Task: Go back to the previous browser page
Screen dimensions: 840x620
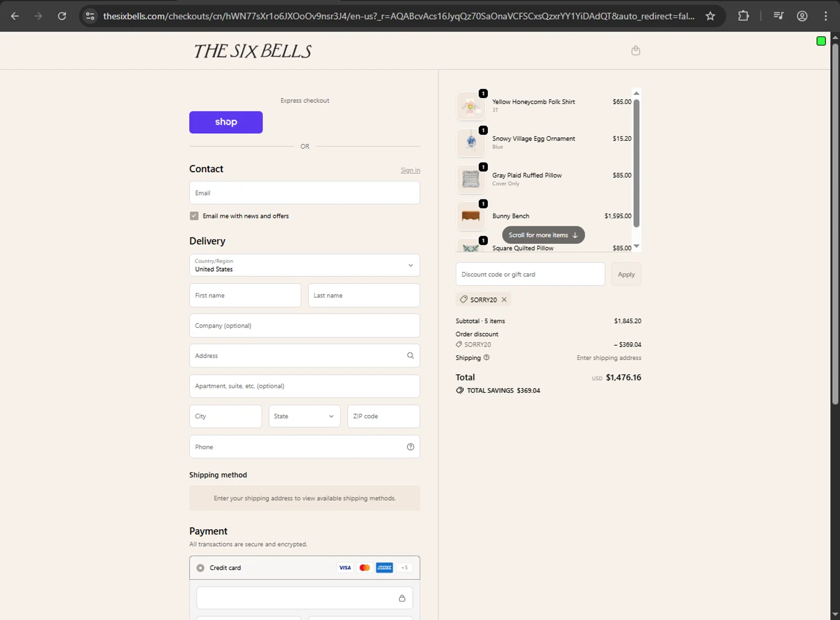Action: (x=15, y=16)
